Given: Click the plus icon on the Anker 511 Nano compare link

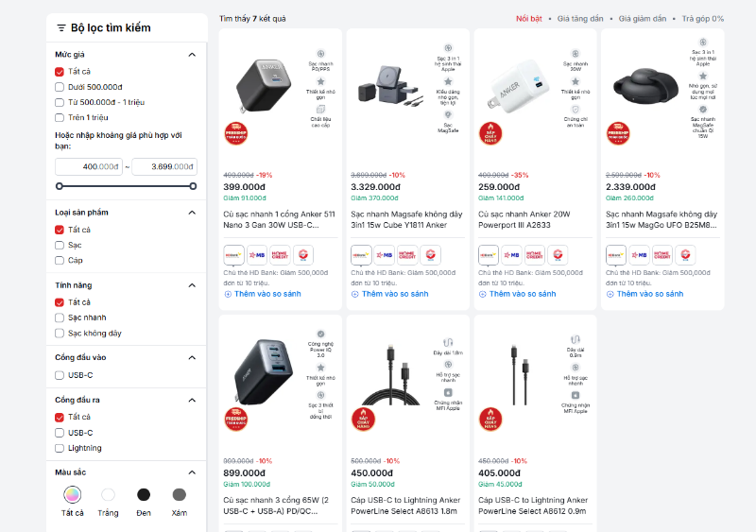Looking at the screenshot, I should click(228, 294).
